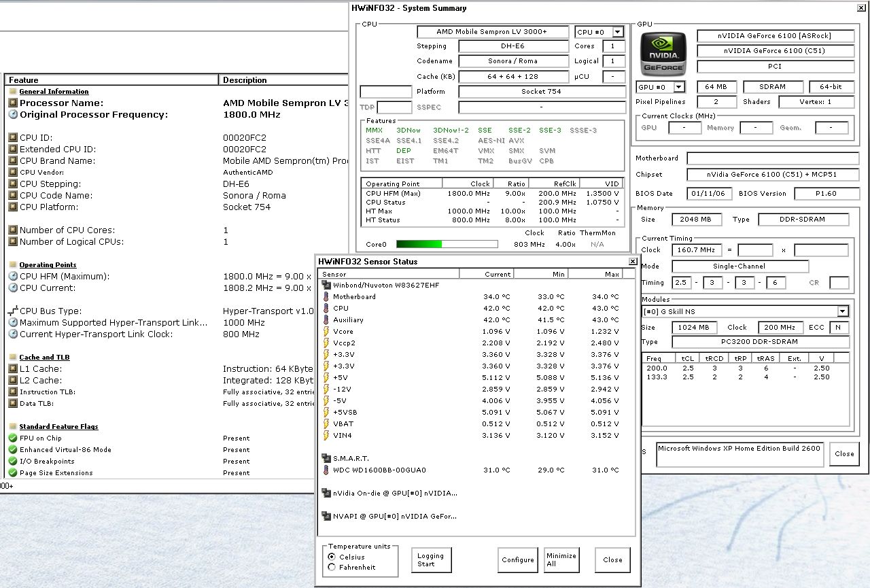This screenshot has width=870, height=588.
Task: Click the Freq header in memory modules table
Action: pos(659,358)
